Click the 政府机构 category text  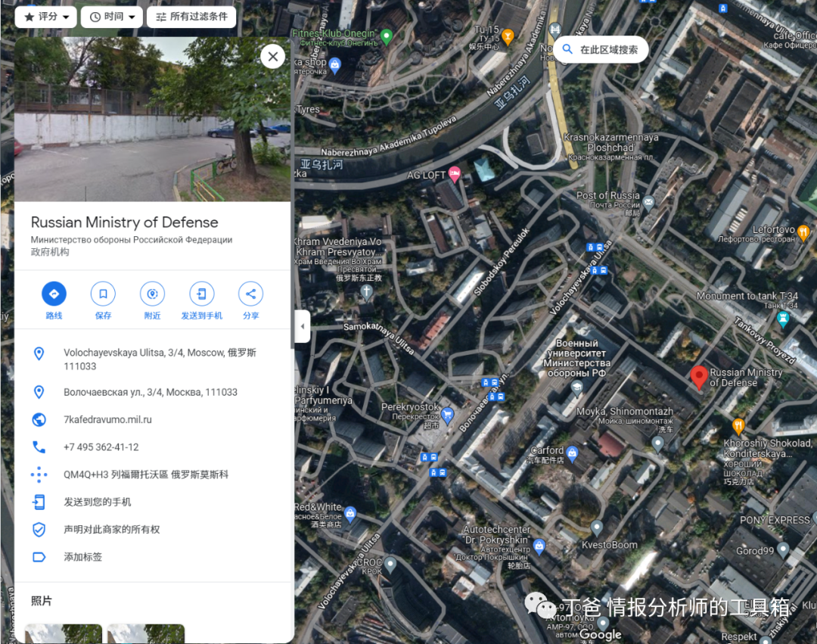49,252
